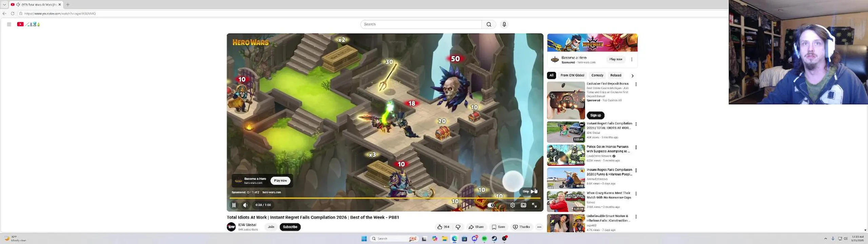Mute the video using the speaker icon
Image resolution: width=868 pixels, height=244 pixels.
(245, 205)
